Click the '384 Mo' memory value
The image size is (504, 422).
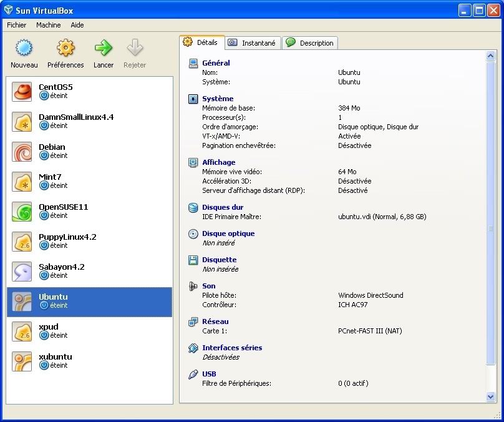tap(349, 108)
